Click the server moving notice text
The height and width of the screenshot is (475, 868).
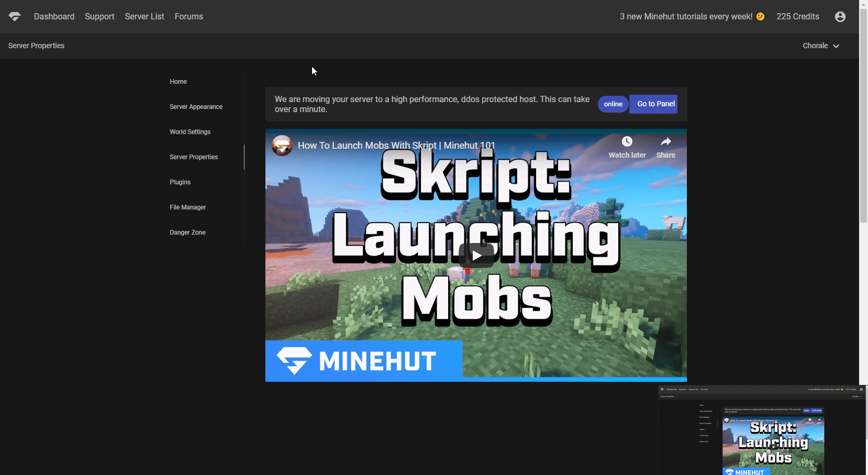pos(432,104)
